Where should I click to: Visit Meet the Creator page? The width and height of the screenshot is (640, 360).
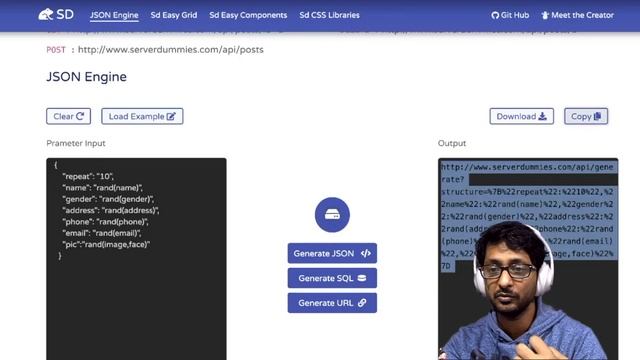(577, 15)
